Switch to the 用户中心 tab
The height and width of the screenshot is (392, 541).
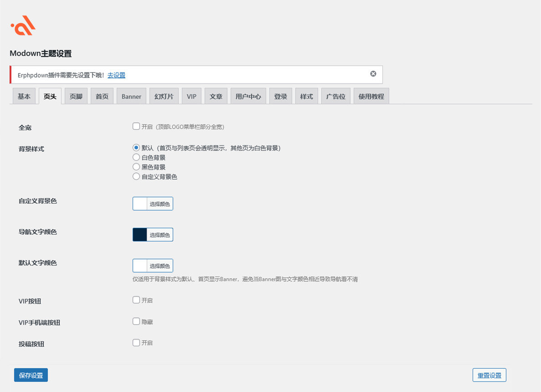[x=248, y=96]
